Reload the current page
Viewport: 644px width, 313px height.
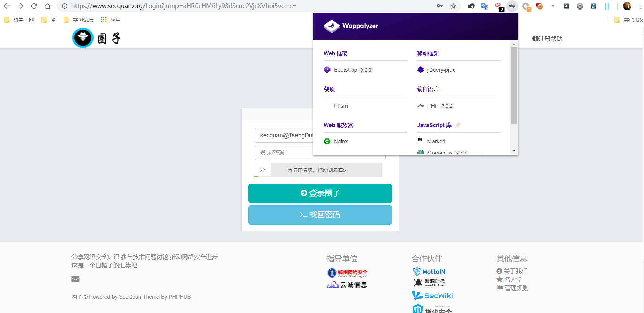[x=34, y=6]
